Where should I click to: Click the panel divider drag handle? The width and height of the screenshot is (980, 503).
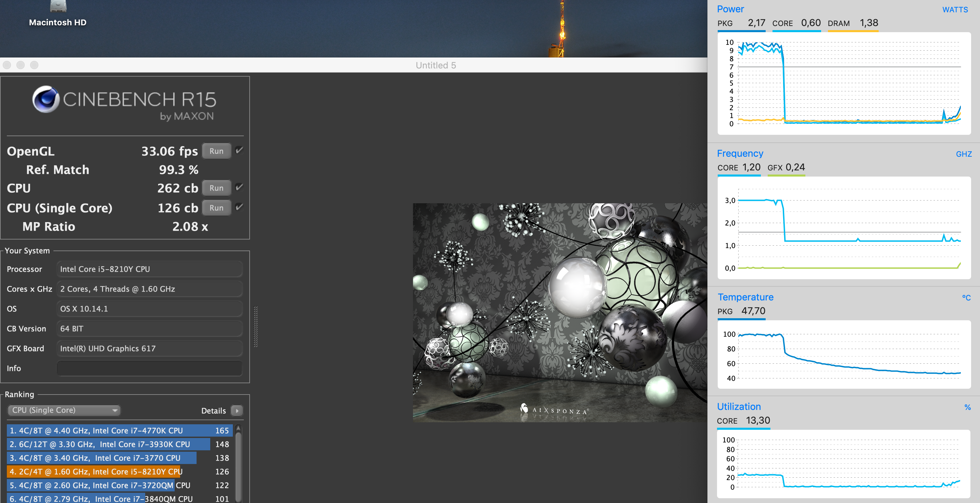coord(256,326)
